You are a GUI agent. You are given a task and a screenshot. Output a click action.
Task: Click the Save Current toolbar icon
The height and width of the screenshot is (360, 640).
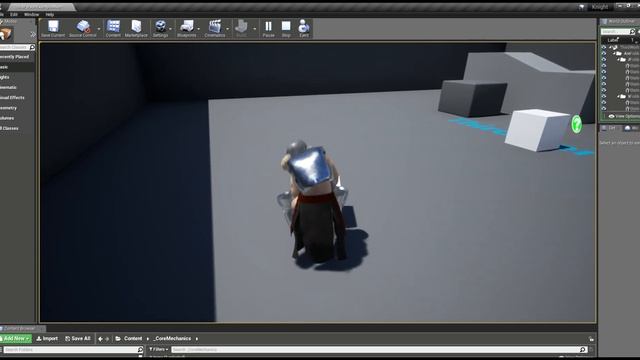(x=53, y=26)
